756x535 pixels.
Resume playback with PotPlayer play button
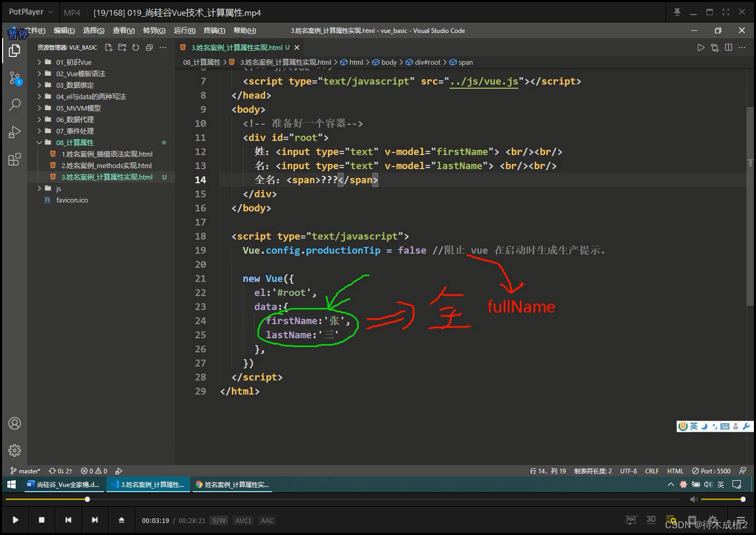pos(15,520)
